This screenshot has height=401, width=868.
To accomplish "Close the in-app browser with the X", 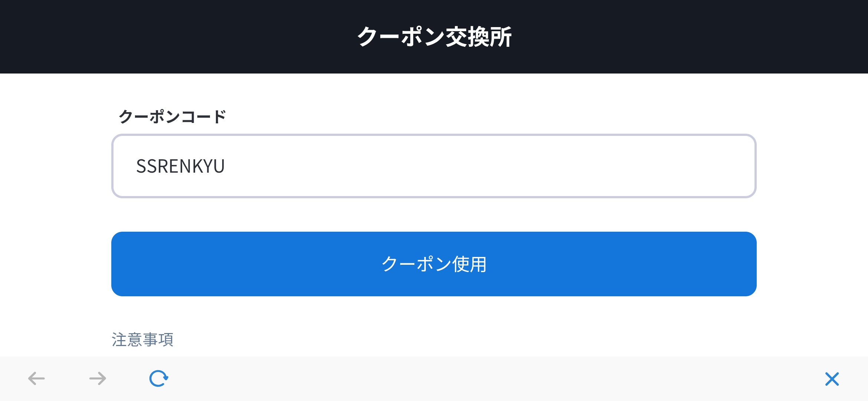I will click(832, 379).
